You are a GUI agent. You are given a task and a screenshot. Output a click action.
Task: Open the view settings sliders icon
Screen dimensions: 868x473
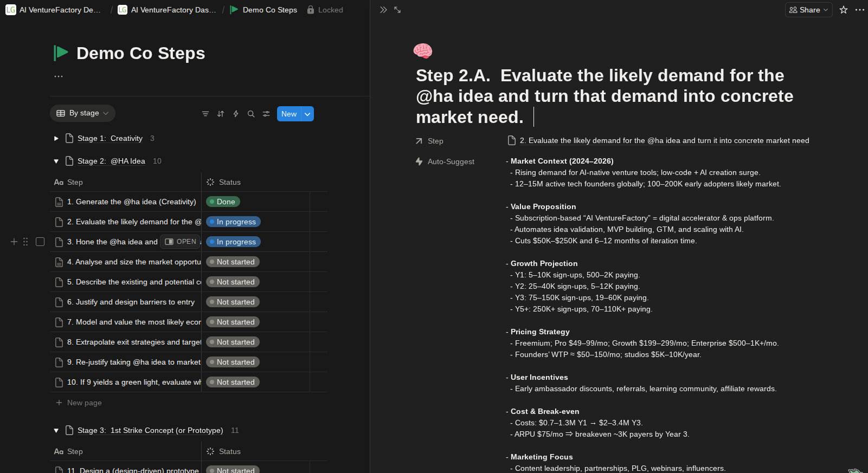click(266, 114)
